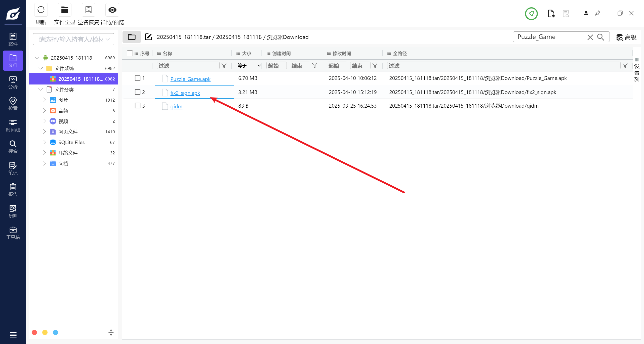Switch to the 分析 sidebar tab
Viewport: 644px width, 344px height.
[x=13, y=82]
